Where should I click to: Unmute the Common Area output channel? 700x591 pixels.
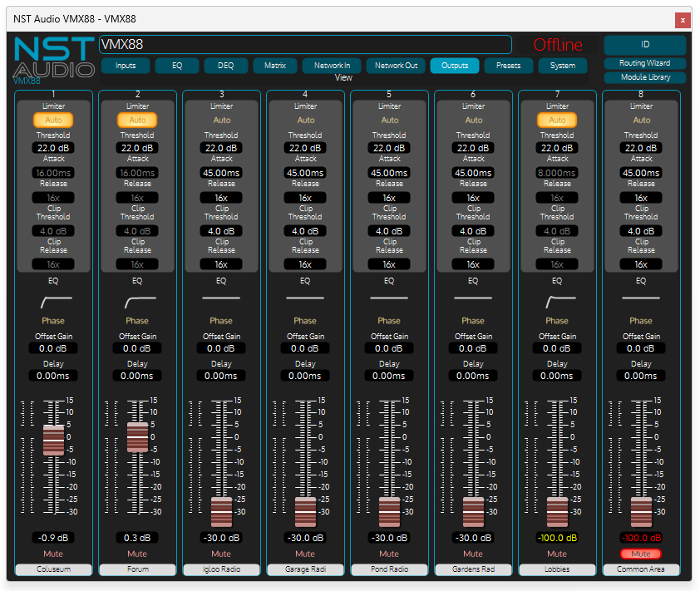coord(640,554)
